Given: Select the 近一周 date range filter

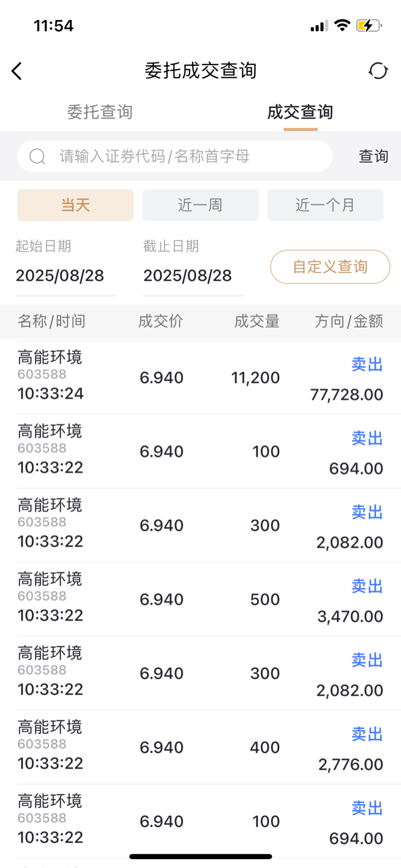Looking at the screenshot, I should click(x=200, y=205).
